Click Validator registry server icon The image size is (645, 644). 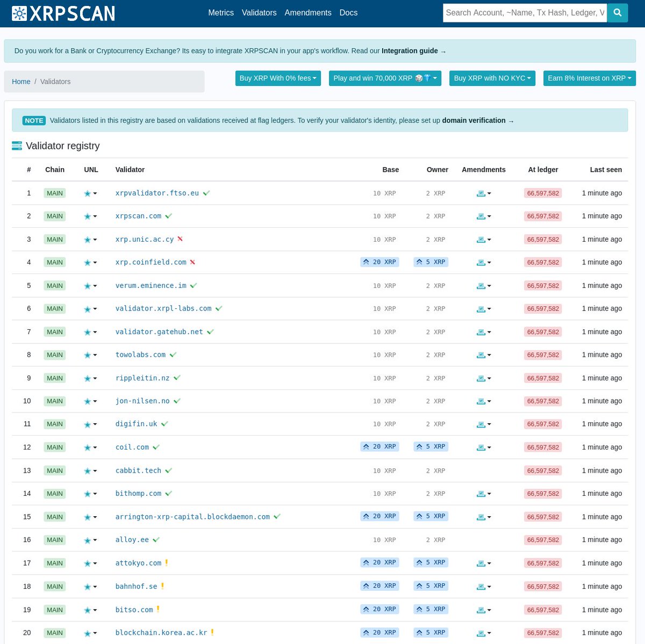(17, 146)
